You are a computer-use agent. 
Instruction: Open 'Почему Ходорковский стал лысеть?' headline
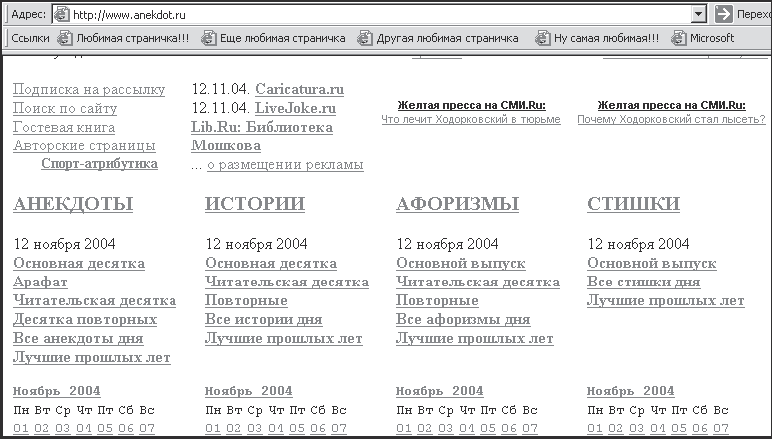672,119
